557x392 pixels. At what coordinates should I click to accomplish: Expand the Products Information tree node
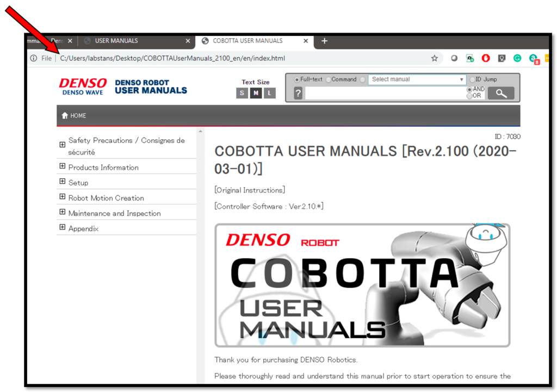click(x=63, y=166)
